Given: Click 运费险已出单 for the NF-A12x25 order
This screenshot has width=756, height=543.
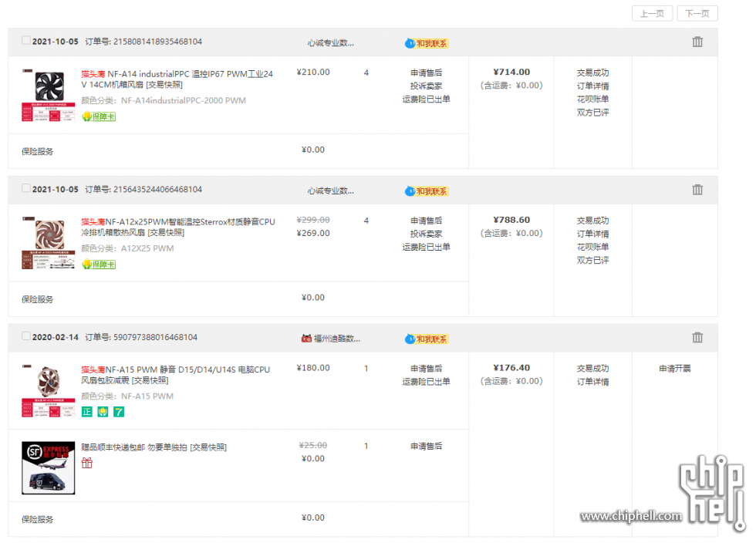Looking at the screenshot, I should (x=426, y=247).
